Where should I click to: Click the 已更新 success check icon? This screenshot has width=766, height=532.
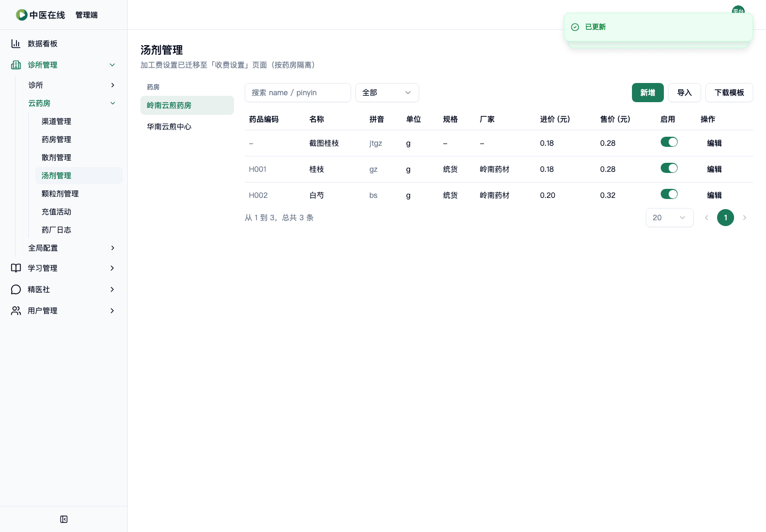(575, 27)
